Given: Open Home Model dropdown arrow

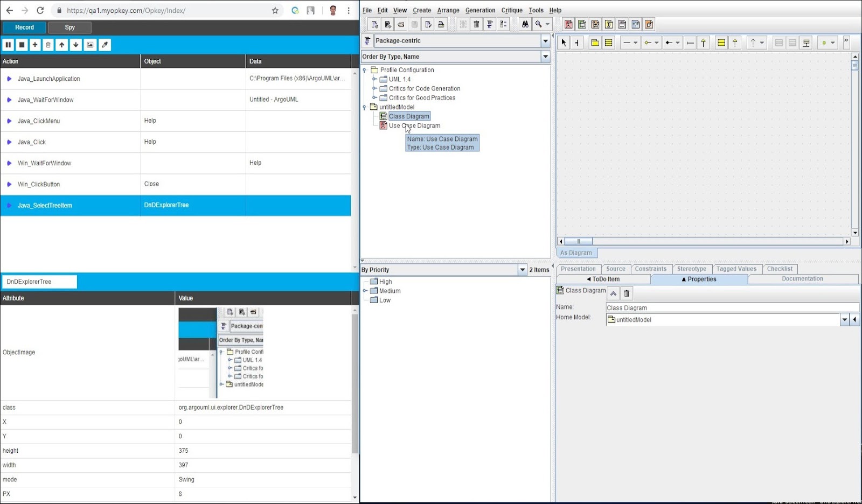Looking at the screenshot, I should [x=844, y=320].
